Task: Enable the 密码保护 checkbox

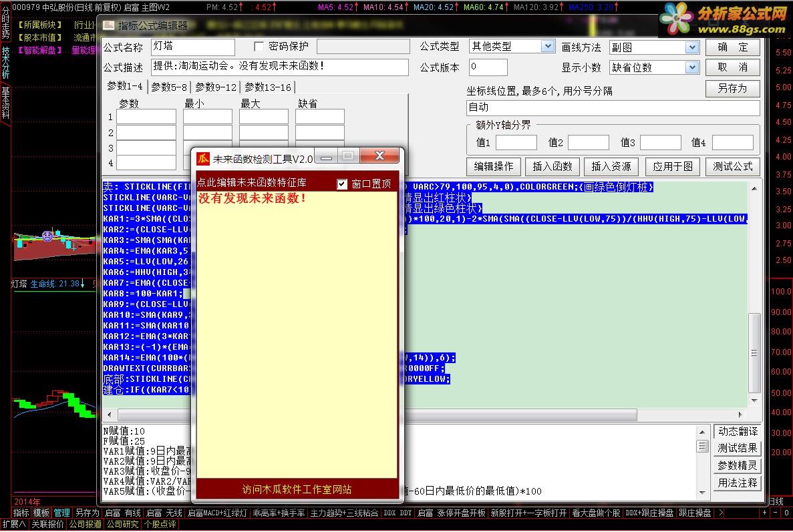Action: coord(259,47)
